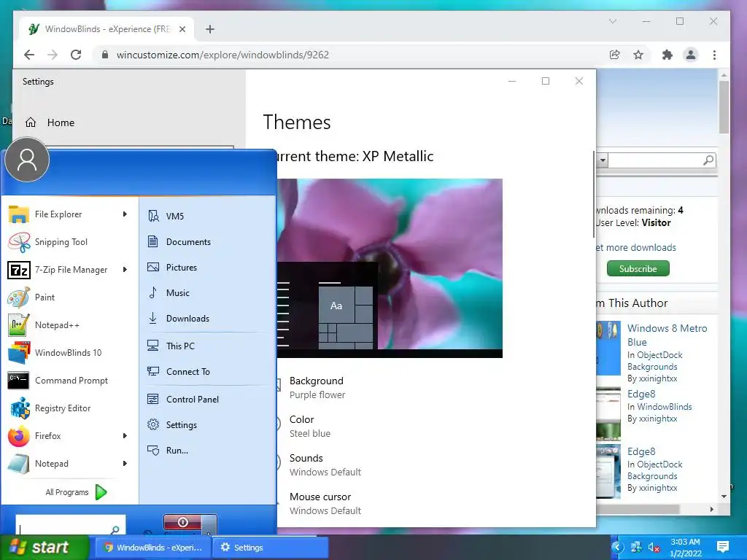The image size is (747, 560).
Task: Show All Programs list
Action: pos(76,492)
